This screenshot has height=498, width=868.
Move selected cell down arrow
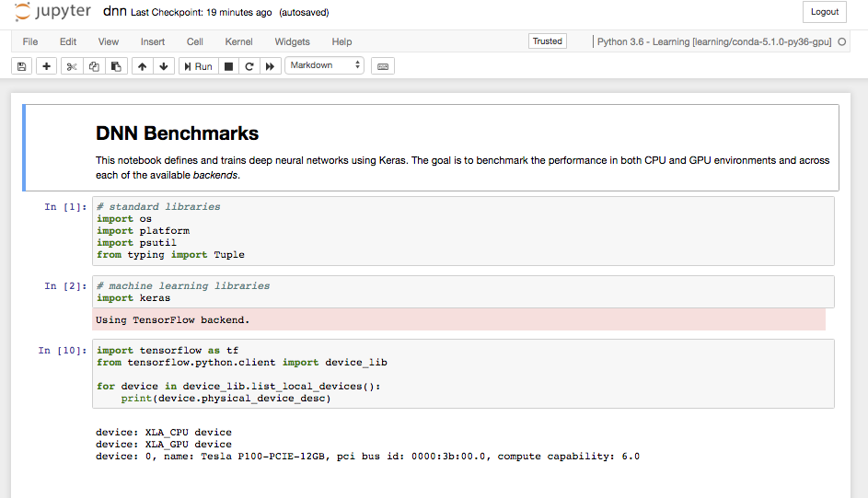pyautogui.click(x=164, y=66)
